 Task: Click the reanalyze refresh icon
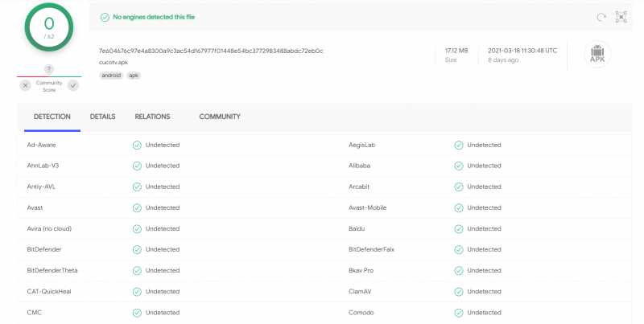point(601,17)
